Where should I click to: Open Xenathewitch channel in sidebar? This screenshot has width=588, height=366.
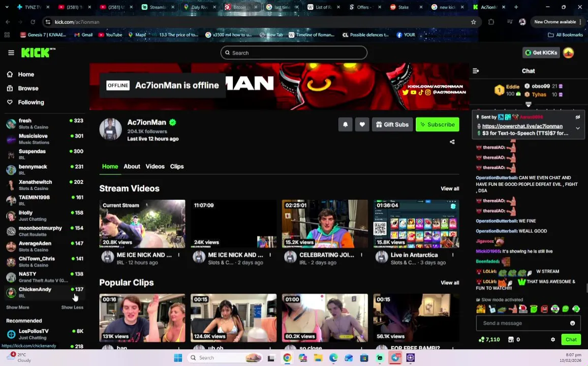pos(45,185)
